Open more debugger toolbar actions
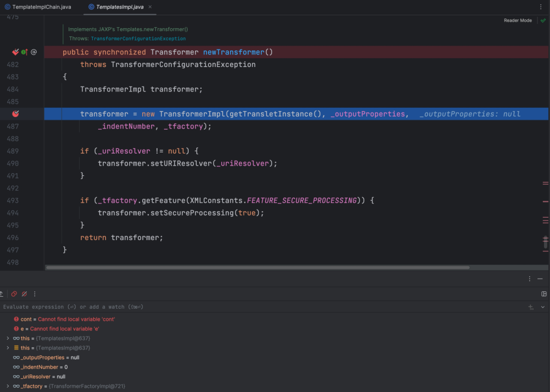 tap(35, 294)
